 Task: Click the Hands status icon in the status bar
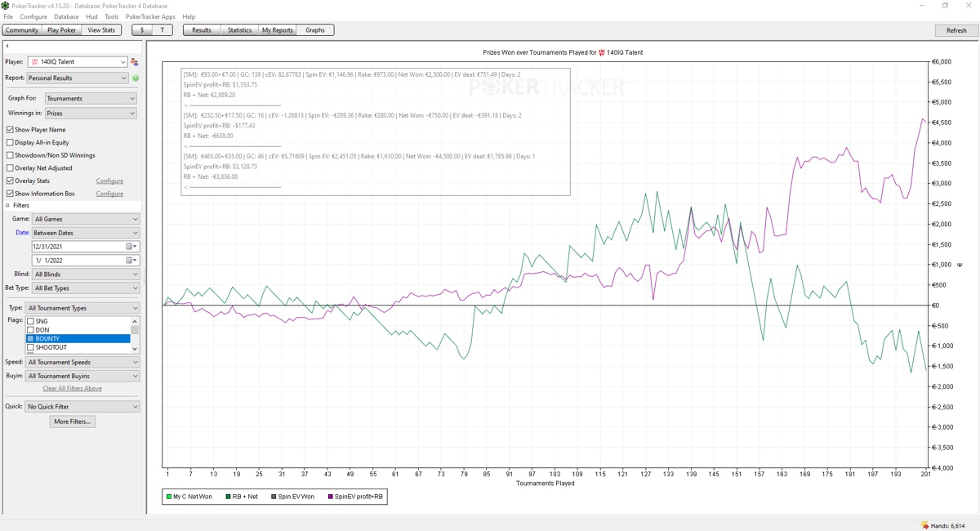(x=924, y=525)
